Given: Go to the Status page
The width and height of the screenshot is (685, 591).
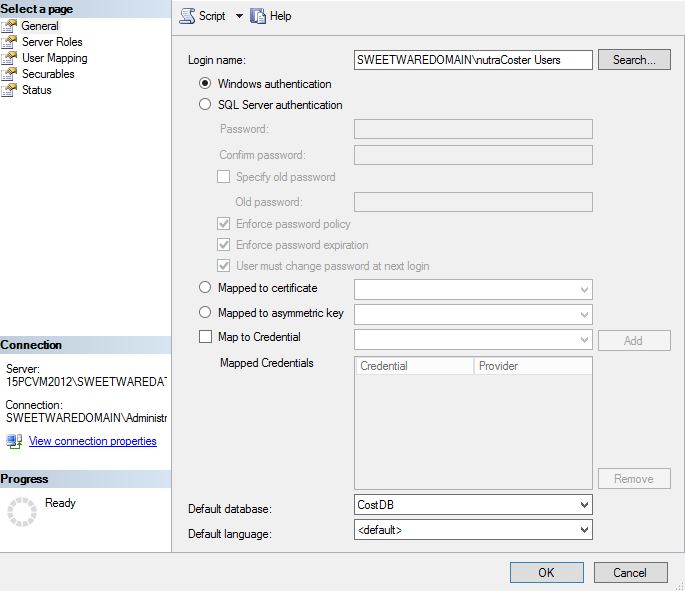Looking at the screenshot, I should point(37,90).
